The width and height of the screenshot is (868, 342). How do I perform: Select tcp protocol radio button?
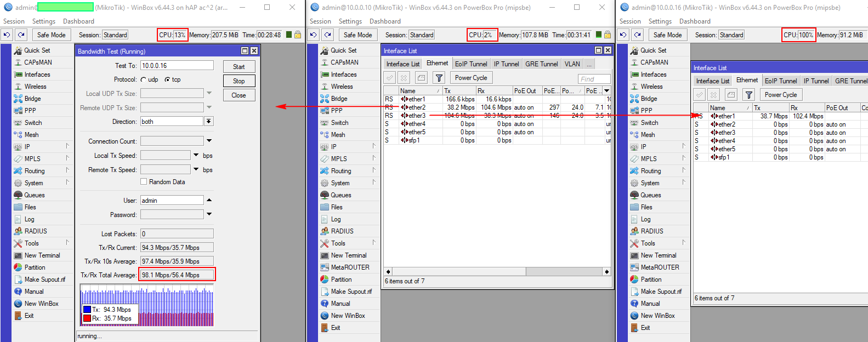[167, 79]
